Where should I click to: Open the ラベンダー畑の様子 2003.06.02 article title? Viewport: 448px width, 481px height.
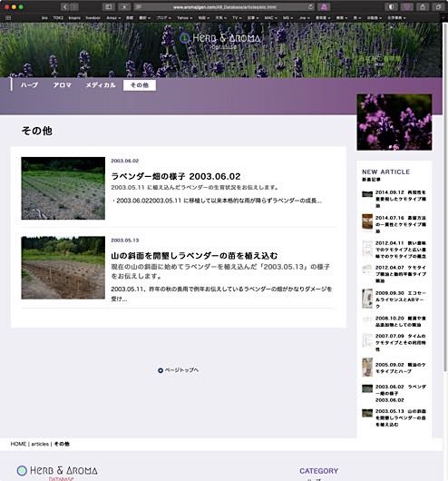[x=176, y=177]
